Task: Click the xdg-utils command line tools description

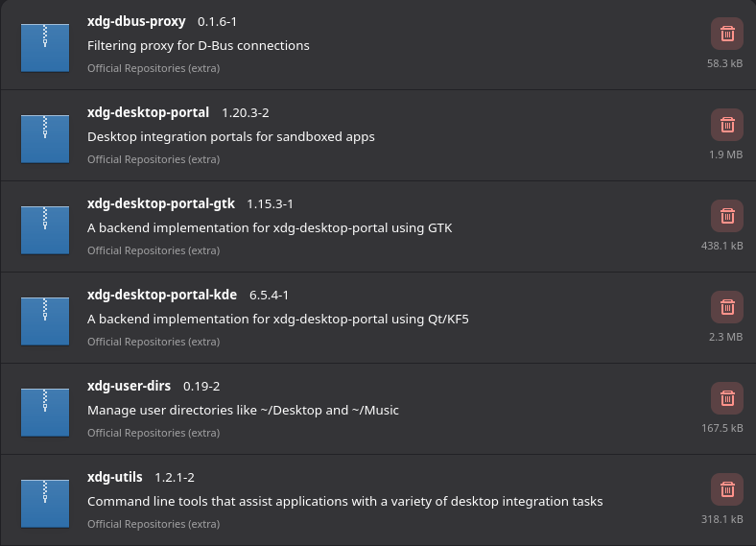Action: tap(345, 501)
